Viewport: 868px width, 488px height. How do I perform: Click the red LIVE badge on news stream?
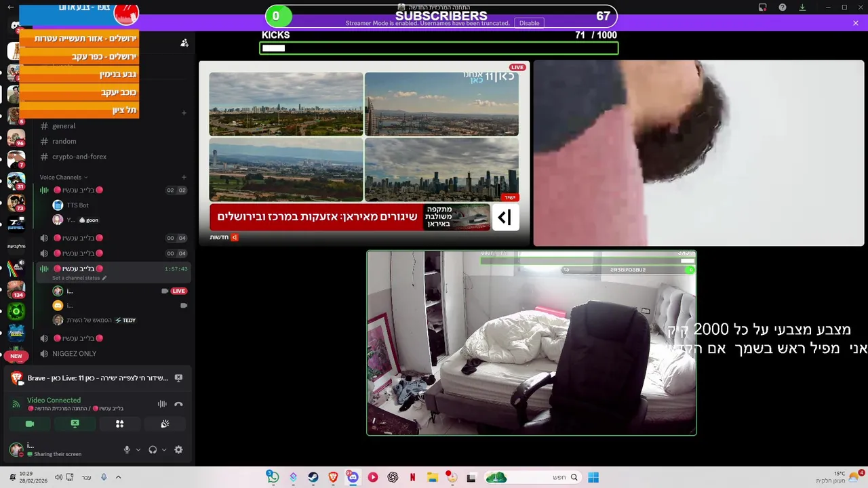(517, 68)
